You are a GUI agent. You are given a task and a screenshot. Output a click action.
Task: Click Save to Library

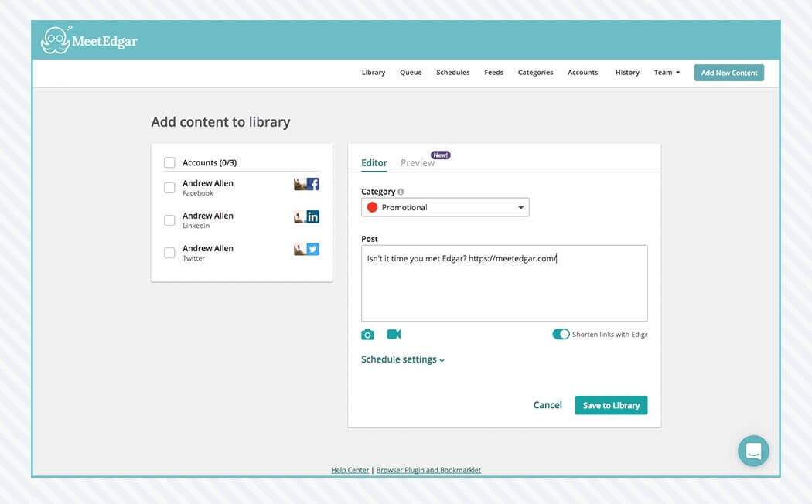pyautogui.click(x=611, y=405)
